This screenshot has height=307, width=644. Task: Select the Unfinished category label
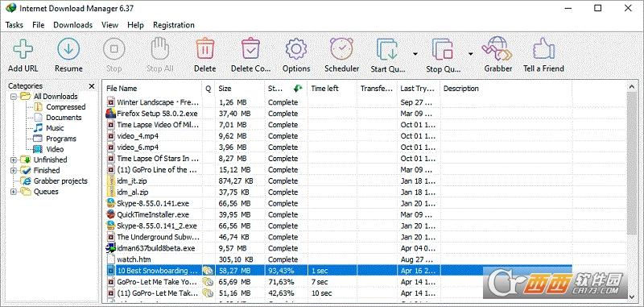tap(50, 160)
